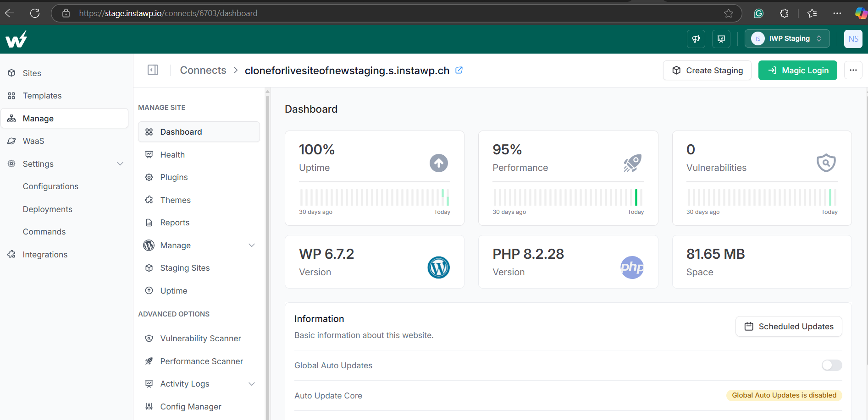Image resolution: width=868 pixels, height=420 pixels.
Task: Open Uptime in Manage Site menu
Action: (199, 291)
